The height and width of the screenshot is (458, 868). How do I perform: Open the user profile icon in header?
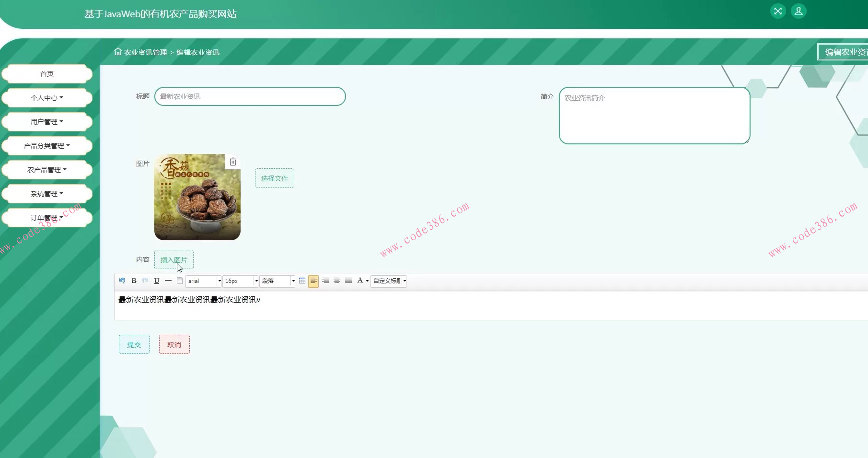click(799, 11)
